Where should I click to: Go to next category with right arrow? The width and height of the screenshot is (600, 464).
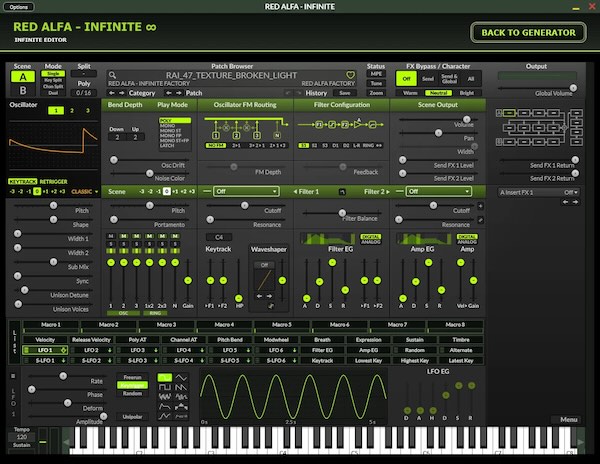121,93
